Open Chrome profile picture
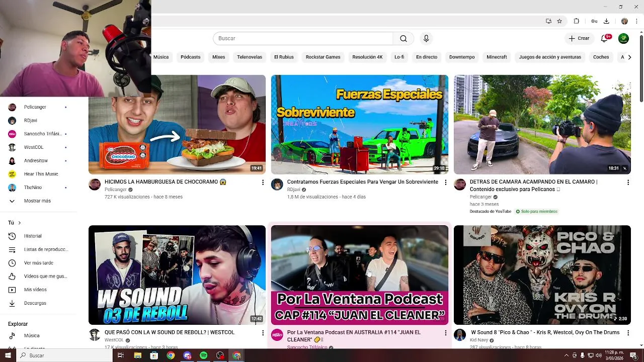644x362 pixels. tap(624, 21)
